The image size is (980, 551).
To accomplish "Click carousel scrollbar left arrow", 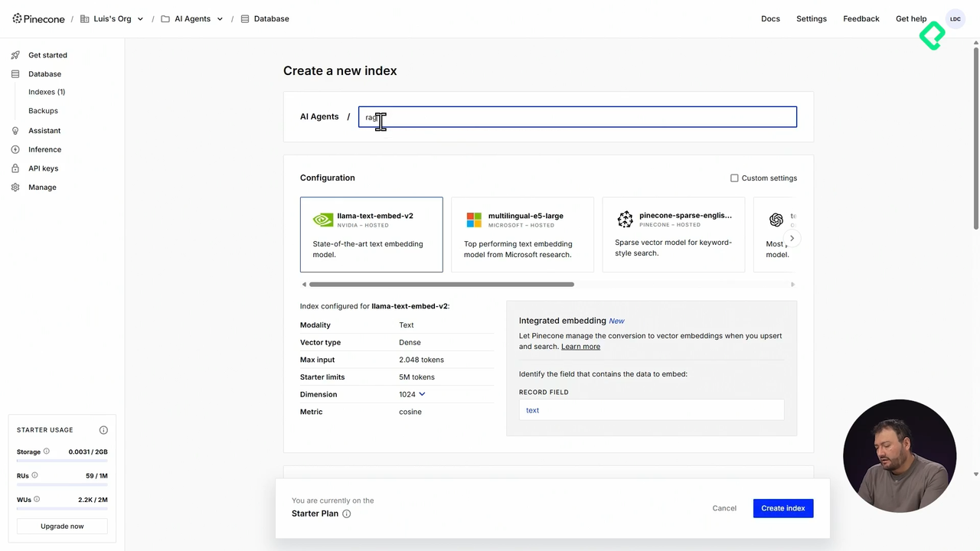I will click(304, 285).
